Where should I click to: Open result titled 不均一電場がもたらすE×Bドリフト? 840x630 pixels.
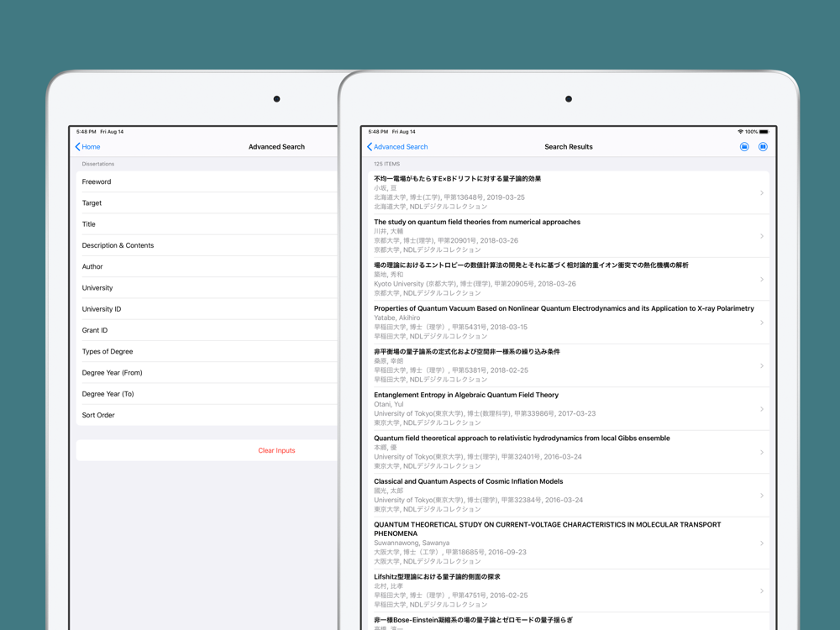(x=458, y=179)
